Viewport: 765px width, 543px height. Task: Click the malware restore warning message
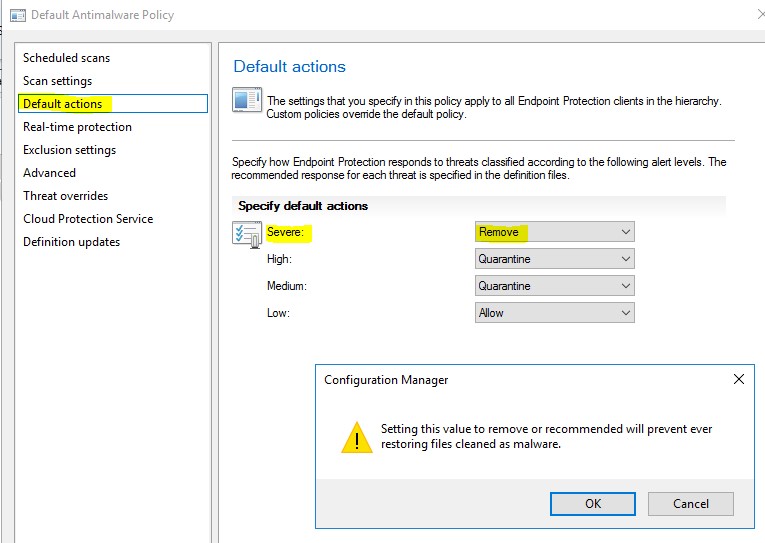click(546, 436)
